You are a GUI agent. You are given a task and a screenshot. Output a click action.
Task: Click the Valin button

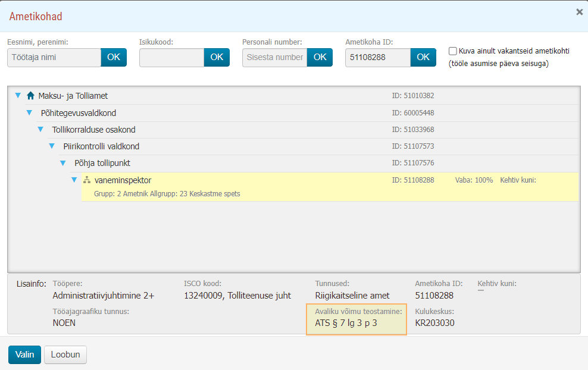pyautogui.click(x=24, y=355)
